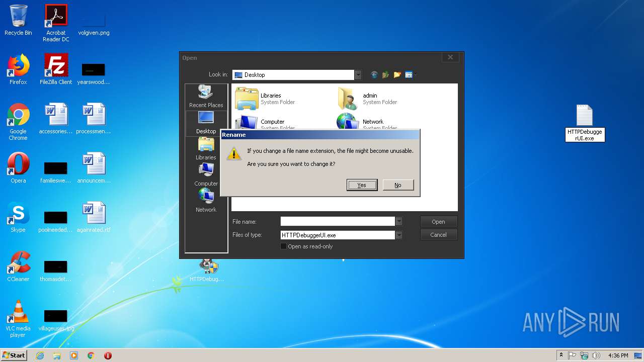The height and width of the screenshot is (362, 644).
Task: Launch Acrobat Reader DC shortcut
Action: 56,23
